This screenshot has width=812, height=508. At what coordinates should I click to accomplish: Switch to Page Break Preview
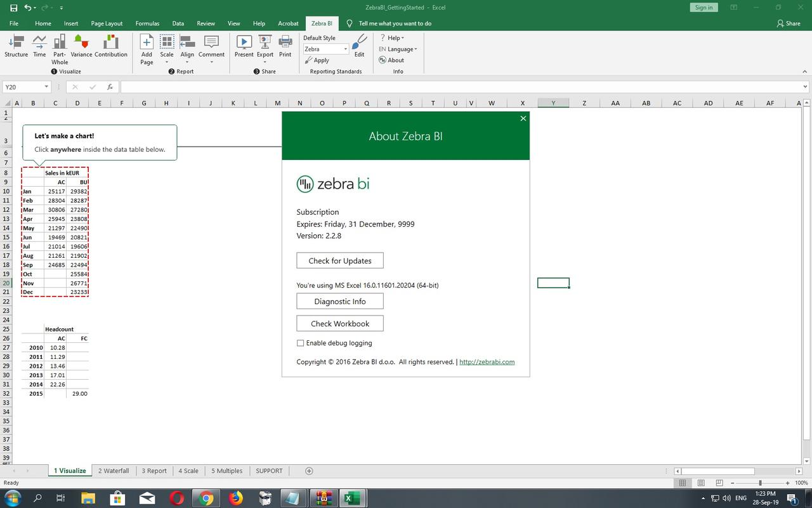pos(719,483)
